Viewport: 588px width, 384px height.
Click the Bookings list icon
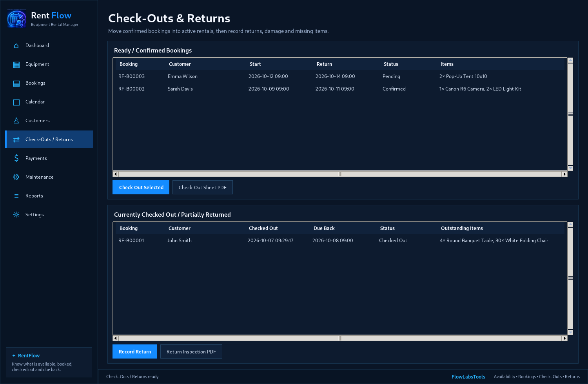point(16,83)
